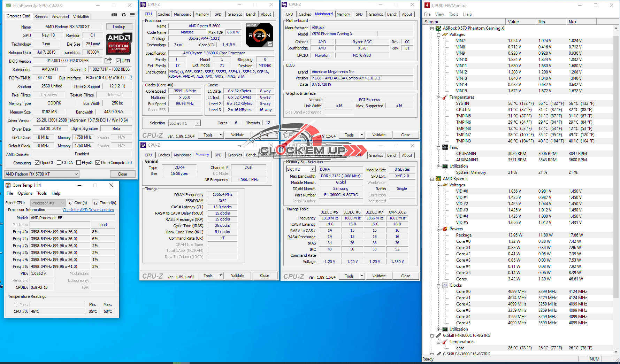The height and width of the screenshot is (364, 620).
Task: Toggle the PhysX checkbox
Action: point(79,163)
